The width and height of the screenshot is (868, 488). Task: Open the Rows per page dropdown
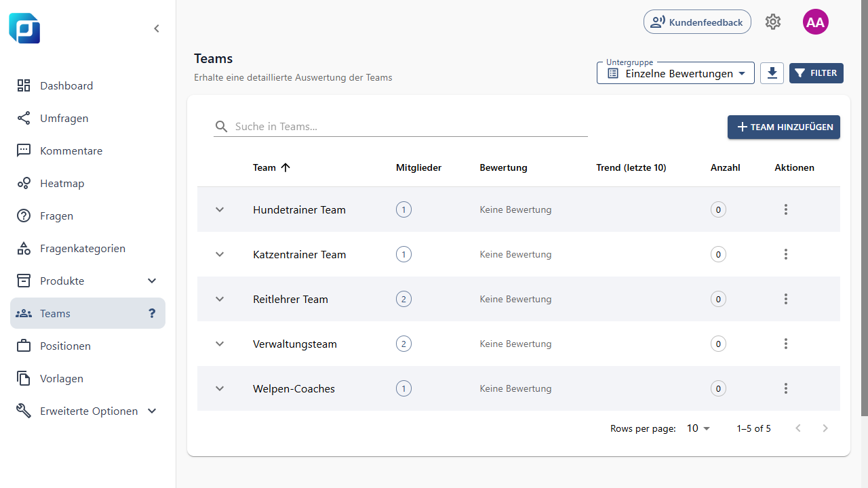click(698, 428)
